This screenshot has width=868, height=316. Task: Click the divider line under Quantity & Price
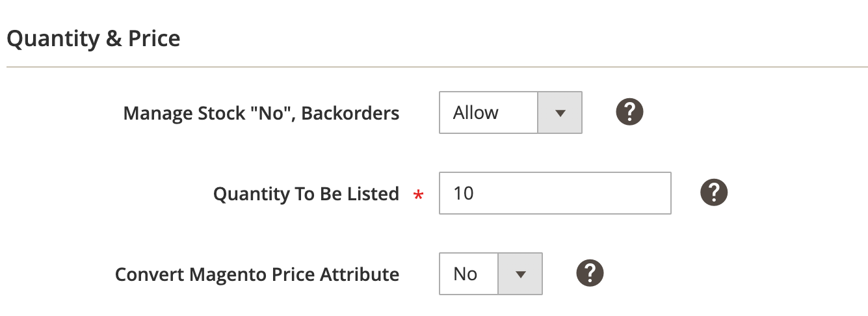(437, 67)
